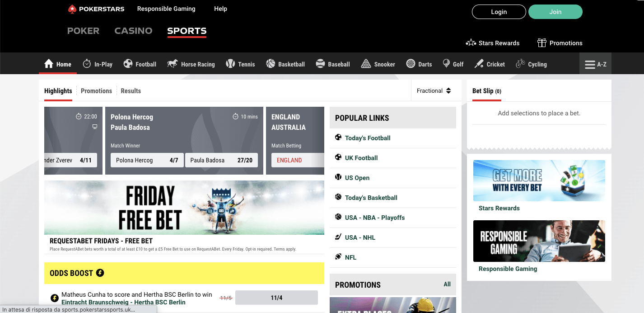Click the PokerStars logo
This screenshot has height=313, width=644.
coord(96,9)
